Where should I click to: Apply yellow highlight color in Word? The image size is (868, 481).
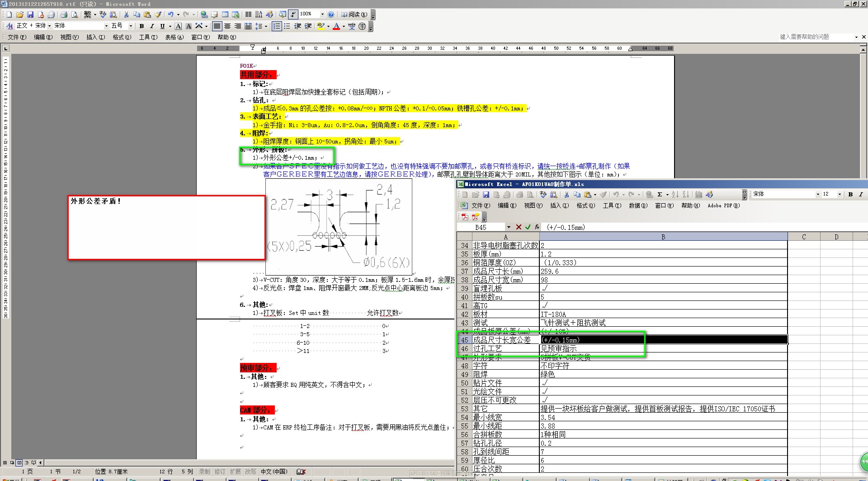click(x=321, y=26)
